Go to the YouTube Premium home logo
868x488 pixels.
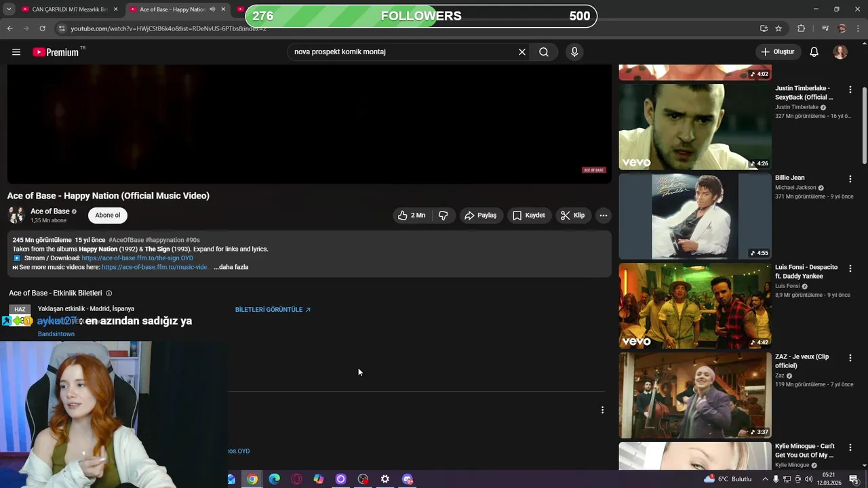pos(56,52)
